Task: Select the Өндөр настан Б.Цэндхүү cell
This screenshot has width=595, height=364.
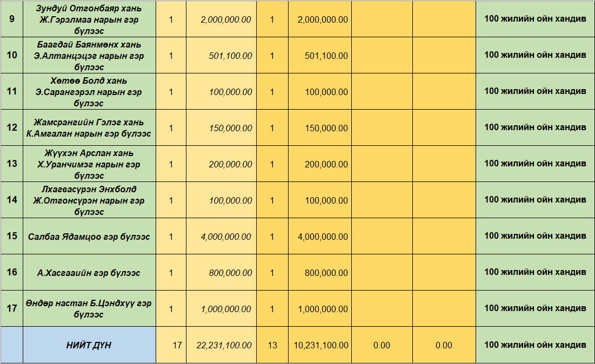Action: (89, 309)
